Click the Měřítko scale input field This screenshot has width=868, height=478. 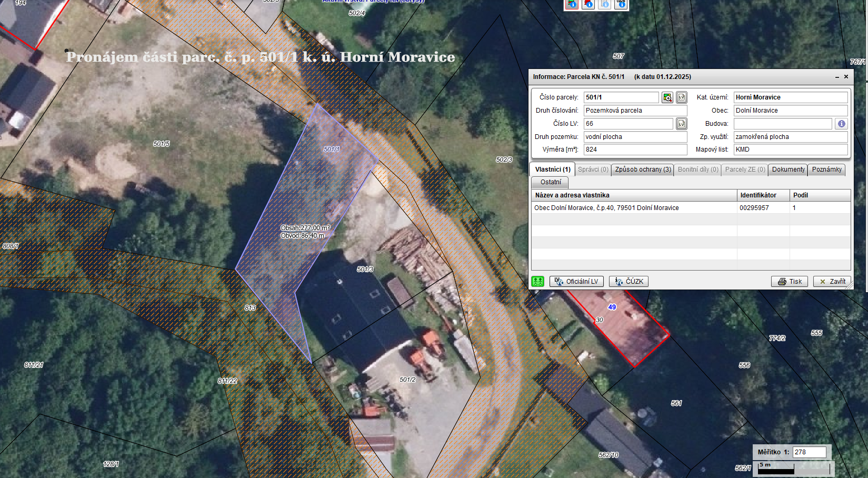point(809,452)
